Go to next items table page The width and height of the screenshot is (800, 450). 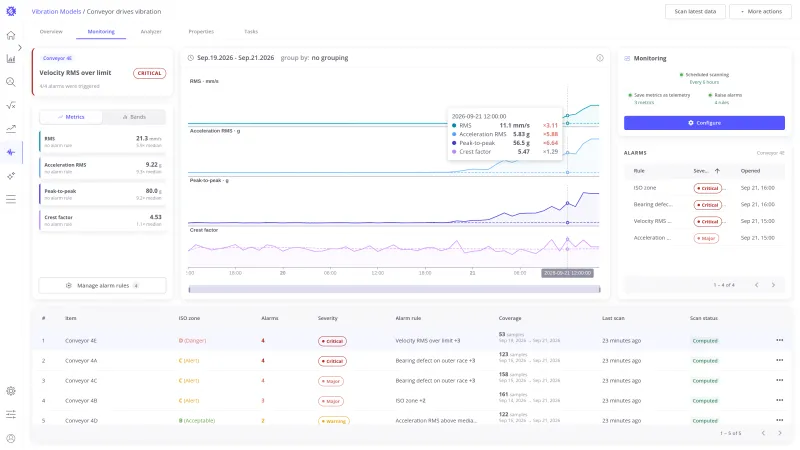tap(780, 433)
